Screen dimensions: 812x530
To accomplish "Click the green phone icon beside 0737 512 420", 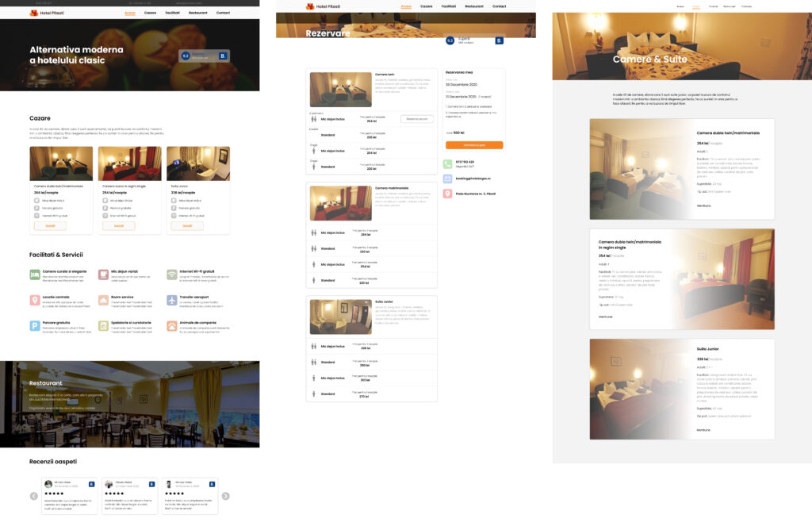I will pyautogui.click(x=448, y=163).
